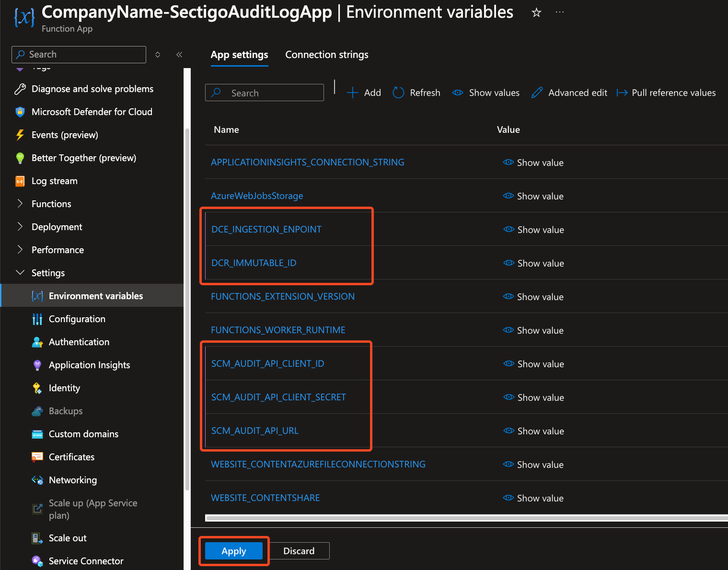The width and height of the screenshot is (728, 570).
Task: Open the DCR_IMMUTABLE_ID setting
Action: pos(254,263)
